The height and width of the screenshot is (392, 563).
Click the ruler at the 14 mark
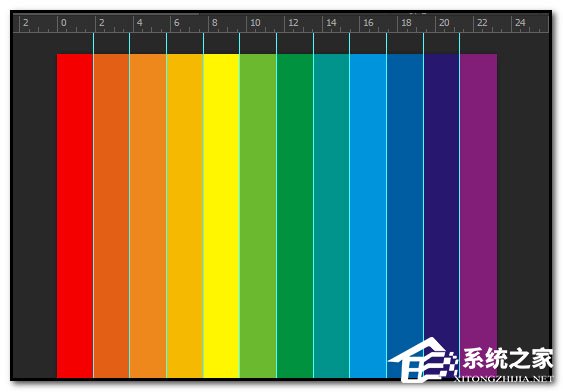click(x=331, y=23)
